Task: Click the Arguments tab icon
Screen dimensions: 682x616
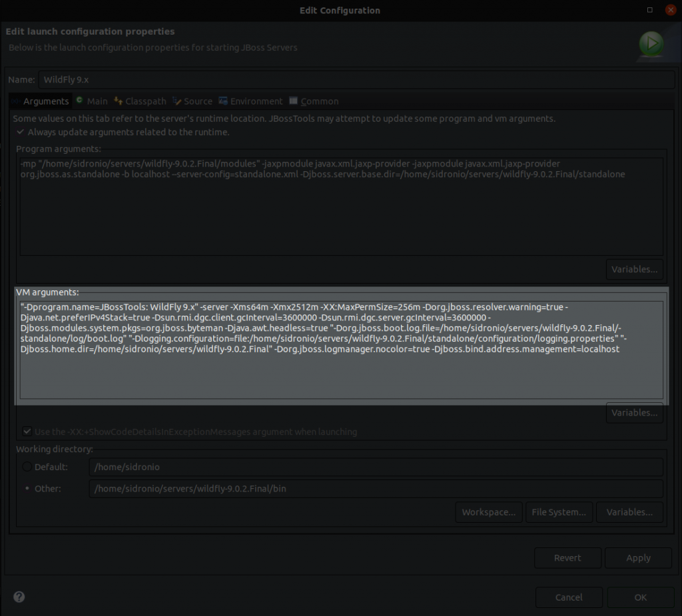Action: coord(16,101)
